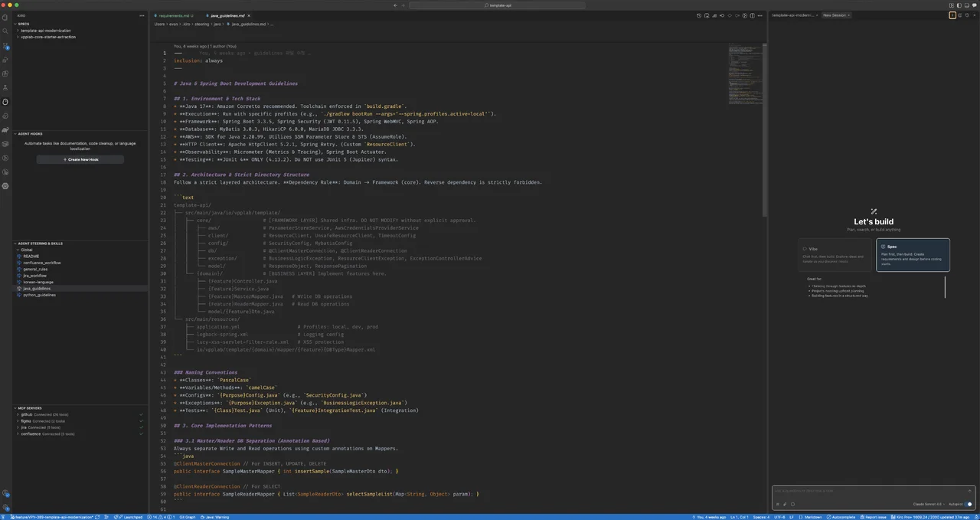Go back with title bar arrow

coord(395,5)
